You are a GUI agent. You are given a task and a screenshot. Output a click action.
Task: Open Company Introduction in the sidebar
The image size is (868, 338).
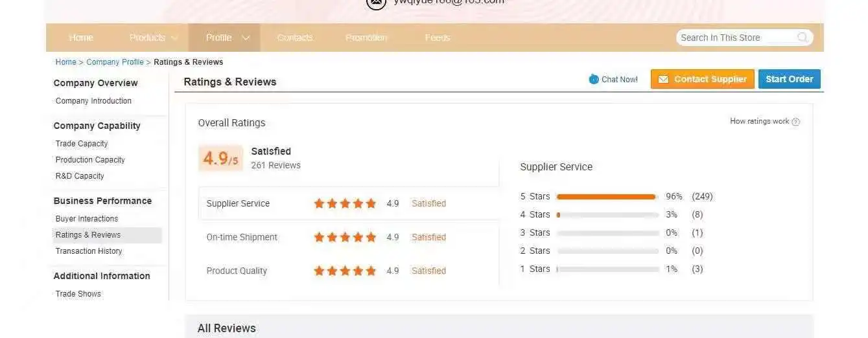coord(93,101)
